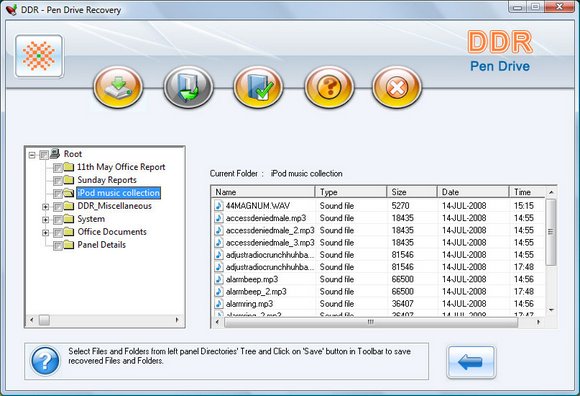The width and height of the screenshot is (580, 396).
Task: Check the DDR_Miscellaneous checkbox
Action: click(57, 207)
